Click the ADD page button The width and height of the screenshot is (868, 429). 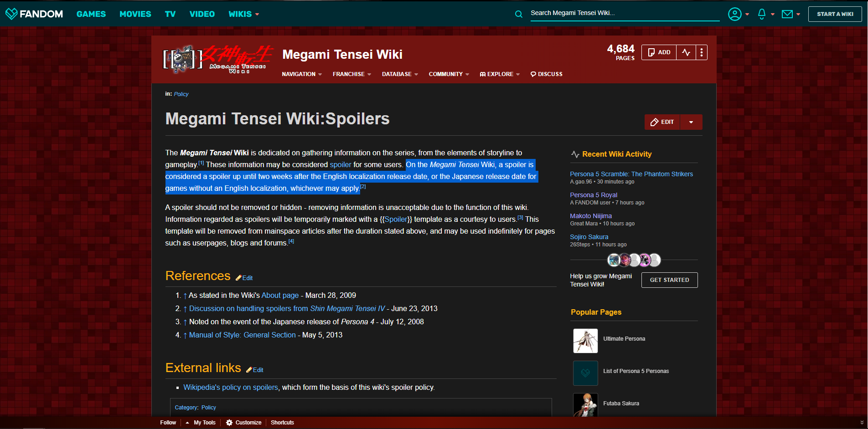click(659, 52)
